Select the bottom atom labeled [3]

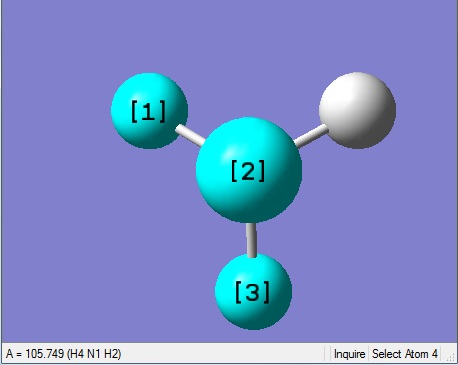[x=253, y=292]
